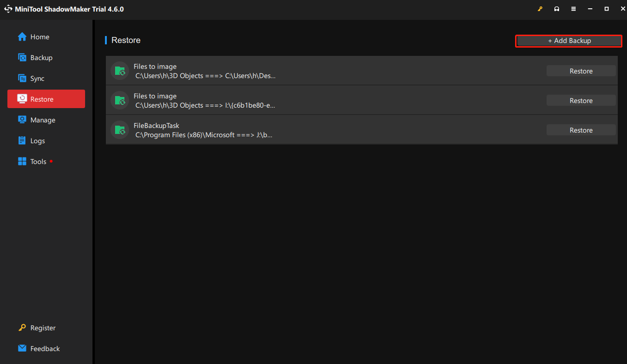Restore the second Files to image backup
This screenshot has width=627, height=364.
(x=581, y=101)
